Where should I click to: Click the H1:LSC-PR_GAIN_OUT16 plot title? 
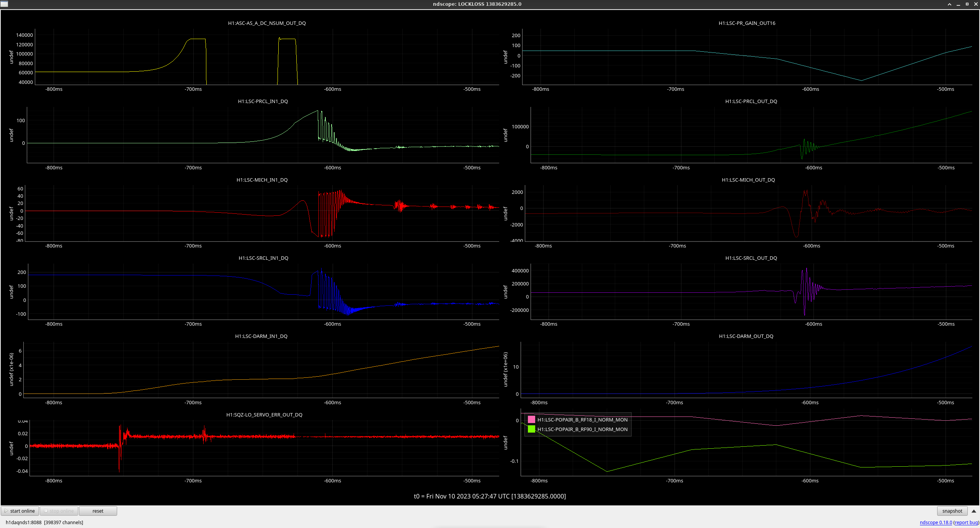point(747,23)
